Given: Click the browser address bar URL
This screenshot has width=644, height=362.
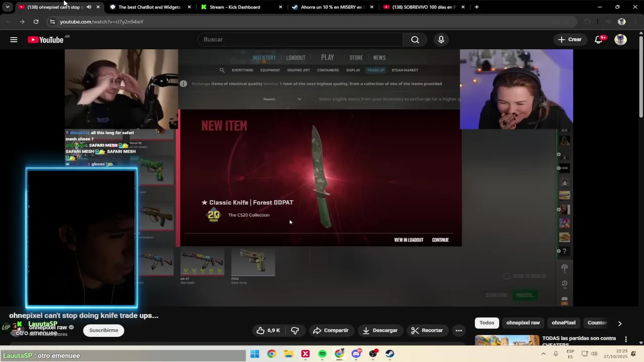Looking at the screenshot, I should point(102,22).
